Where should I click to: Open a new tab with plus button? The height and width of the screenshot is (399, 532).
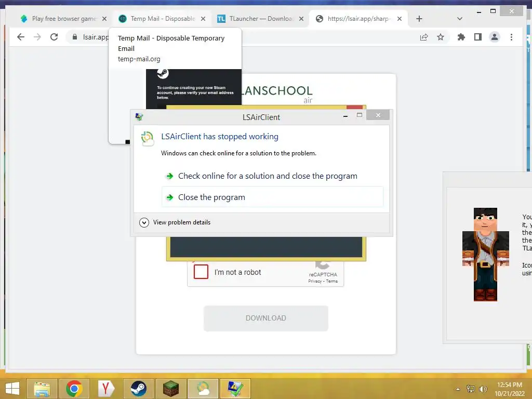(x=419, y=19)
